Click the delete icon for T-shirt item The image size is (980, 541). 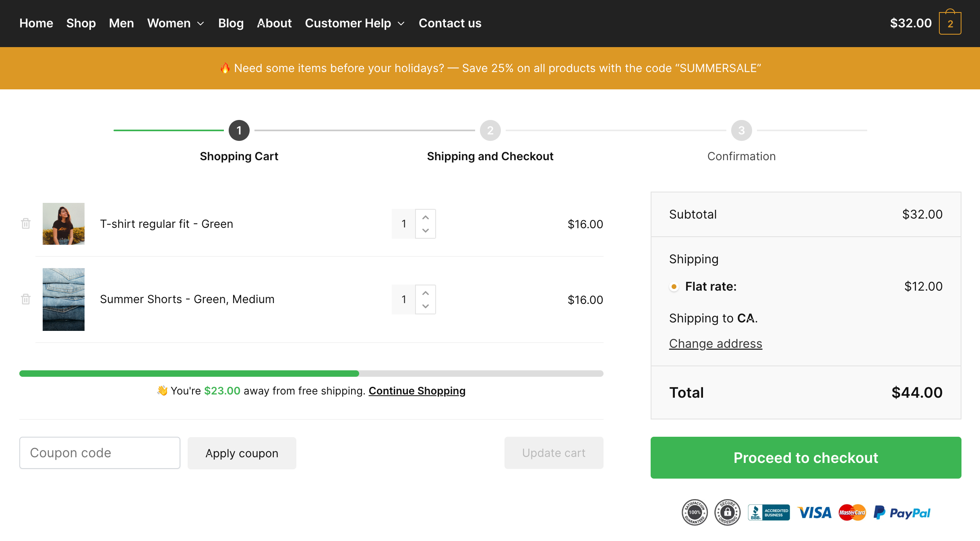tap(26, 223)
